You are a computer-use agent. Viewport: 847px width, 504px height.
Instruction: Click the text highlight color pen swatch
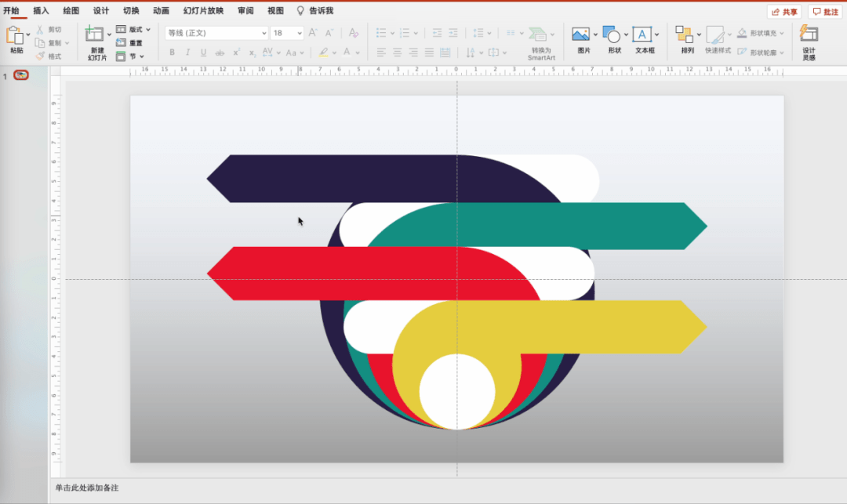(324, 53)
